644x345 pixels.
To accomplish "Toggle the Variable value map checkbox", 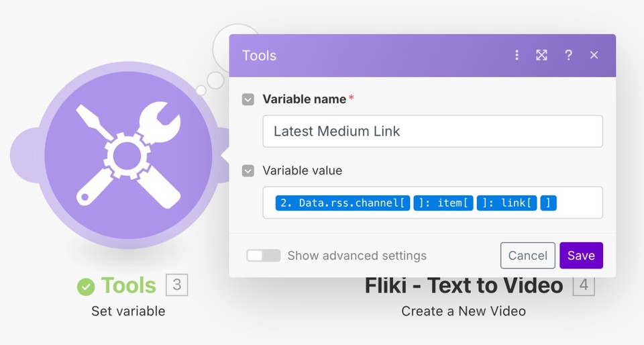I will pos(248,170).
